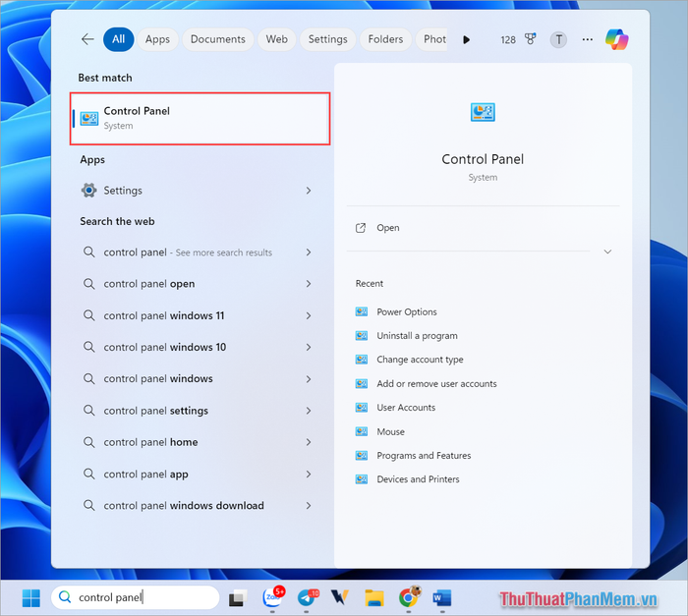Image resolution: width=688 pixels, height=616 pixels.
Task: Open Zalo from the taskbar
Action: (273, 597)
